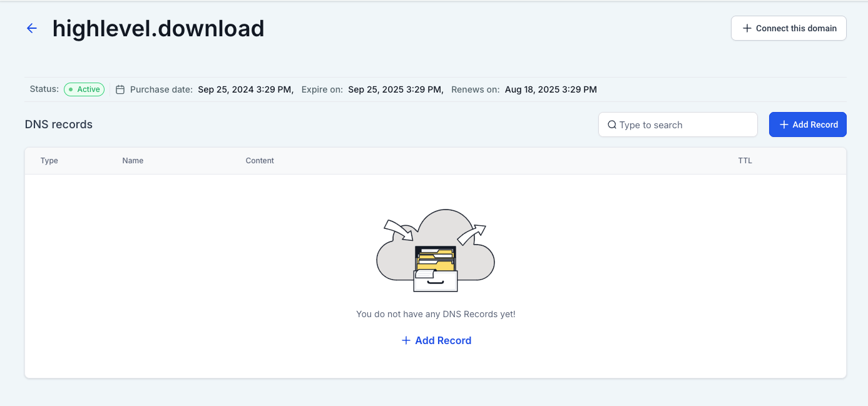Click 'You do not have any DNS Records yet!' text
Screen dimensions: 868x406
point(436,314)
